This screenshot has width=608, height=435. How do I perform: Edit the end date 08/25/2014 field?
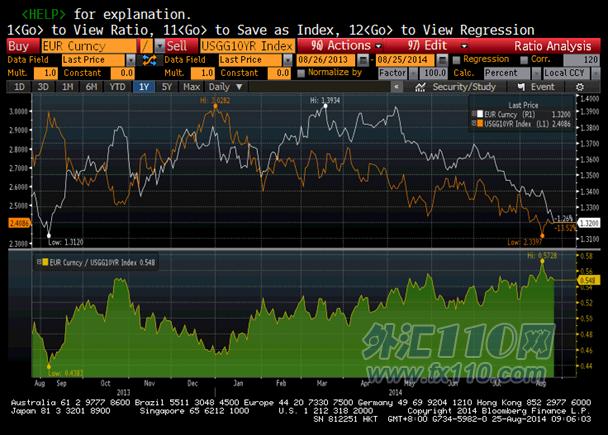tap(405, 60)
